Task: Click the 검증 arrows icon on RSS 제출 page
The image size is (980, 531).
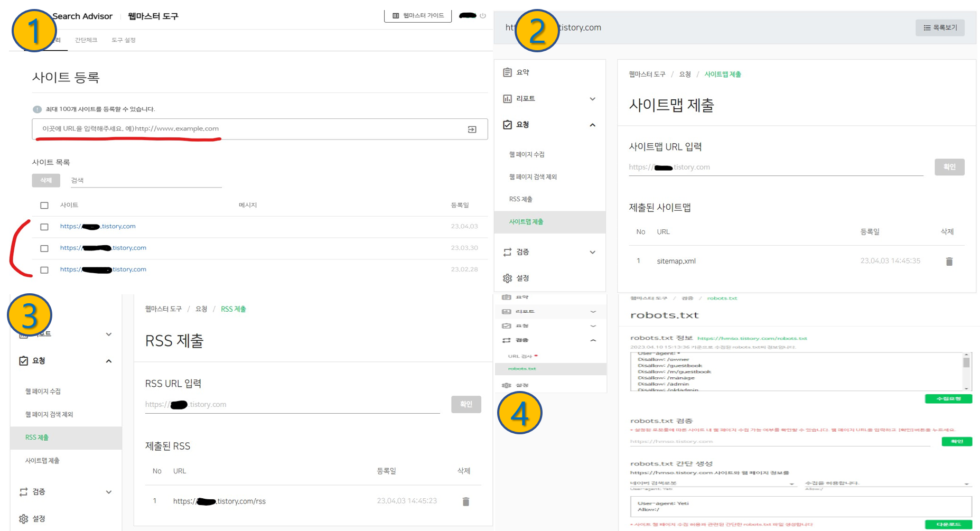Action: (x=23, y=492)
